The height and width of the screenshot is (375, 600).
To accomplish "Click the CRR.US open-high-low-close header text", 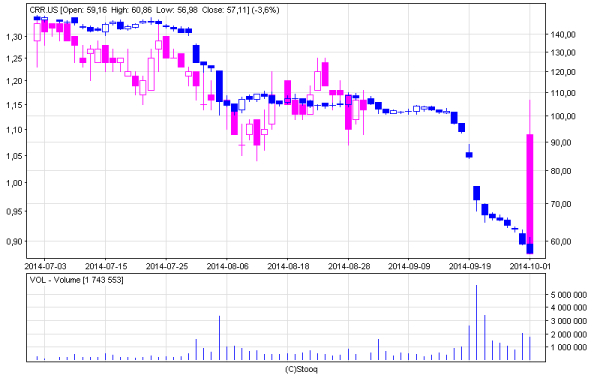I will click(155, 10).
